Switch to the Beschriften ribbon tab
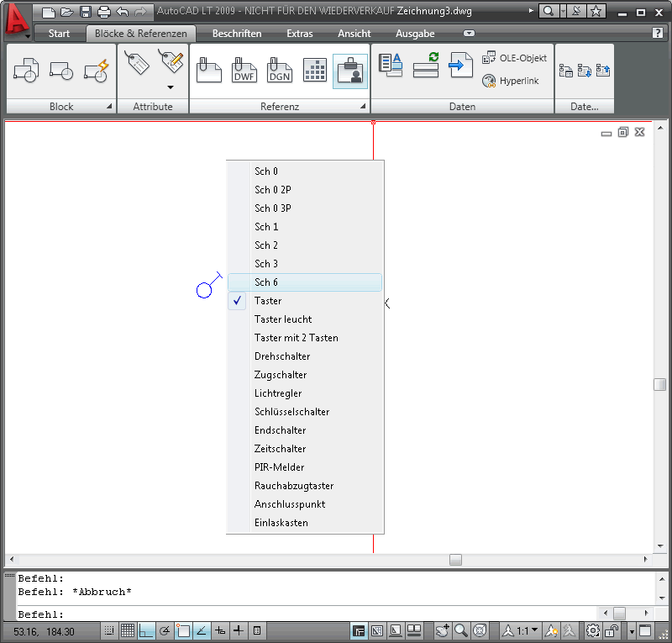Screen dimensions: 672x643 (236, 34)
